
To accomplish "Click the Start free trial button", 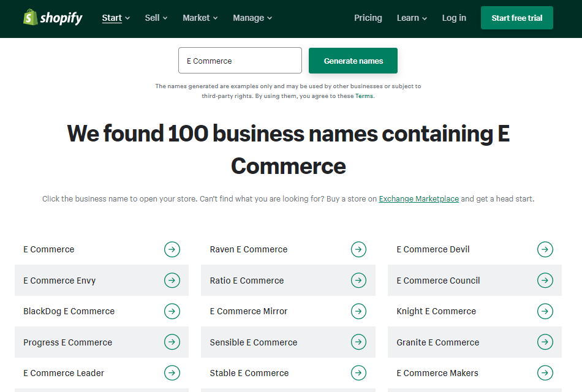I will click(516, 18).
